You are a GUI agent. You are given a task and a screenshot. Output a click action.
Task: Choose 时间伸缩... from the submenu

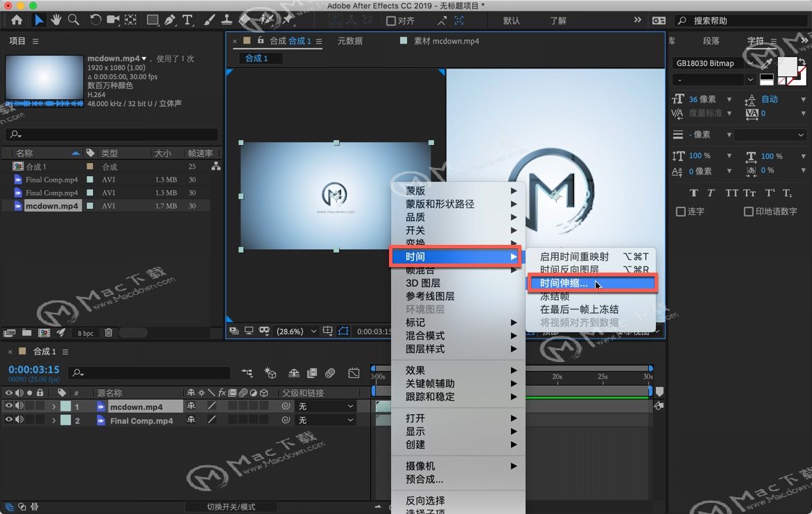click(591, 284)
